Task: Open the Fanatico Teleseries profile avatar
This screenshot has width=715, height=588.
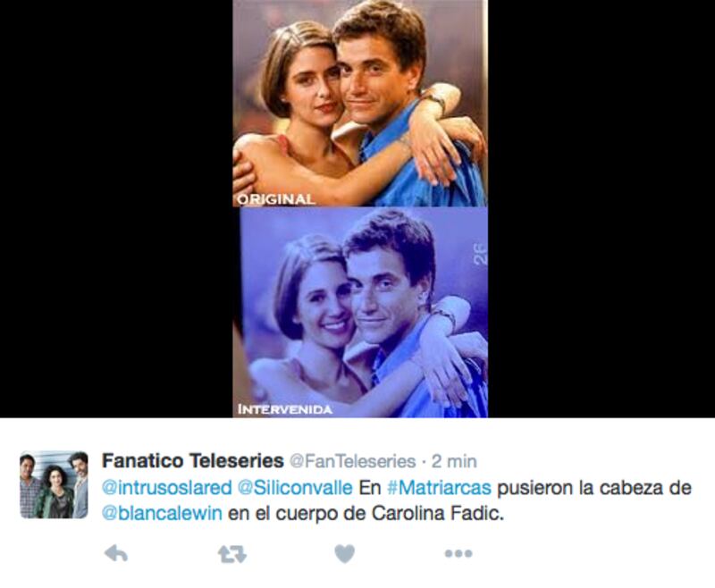Action: [54, 484]
